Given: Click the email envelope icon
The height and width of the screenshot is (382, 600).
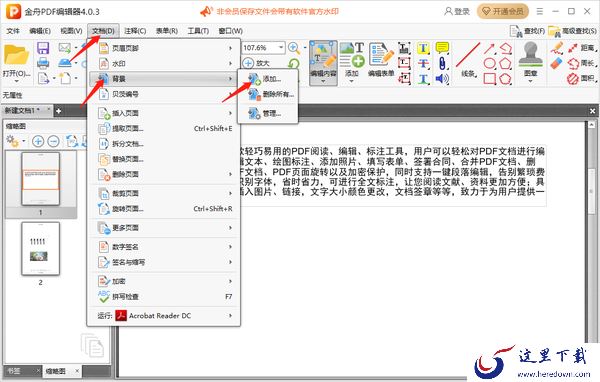Looking at the screenshot, I should pyautogui.click(x=65, y=48).
